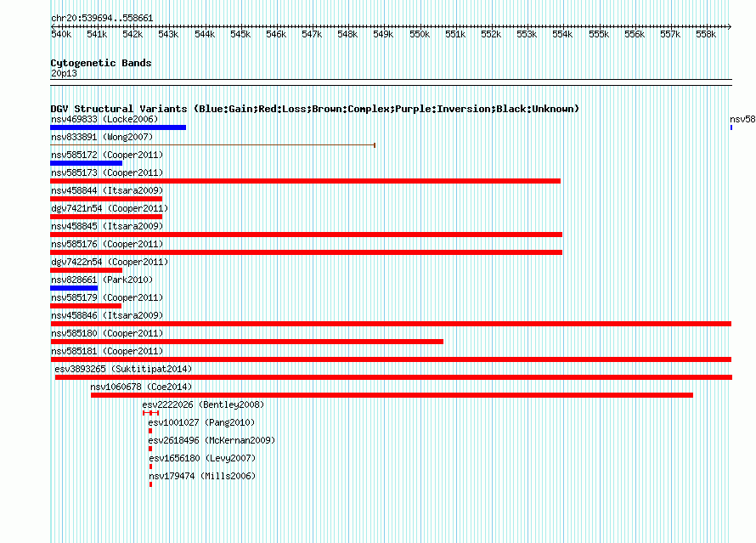Open nsv458844 (Itsara2009) variant details

click(107, 190)
